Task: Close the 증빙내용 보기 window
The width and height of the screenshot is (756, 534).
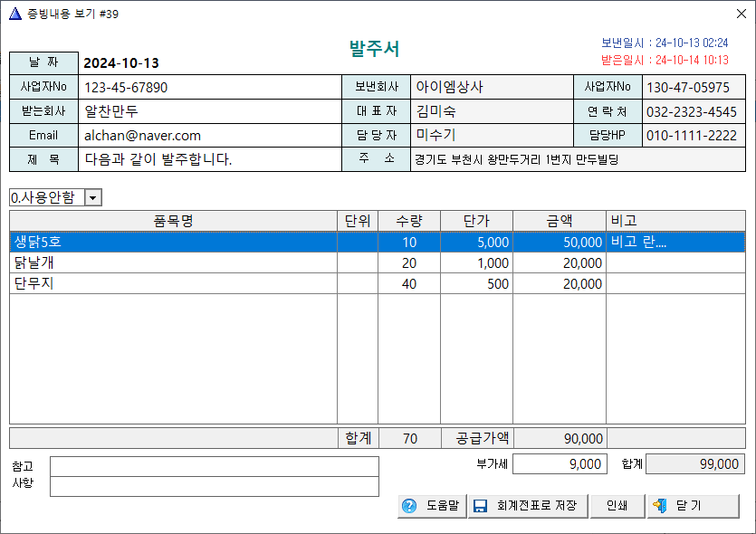Action: click(742, 14)
